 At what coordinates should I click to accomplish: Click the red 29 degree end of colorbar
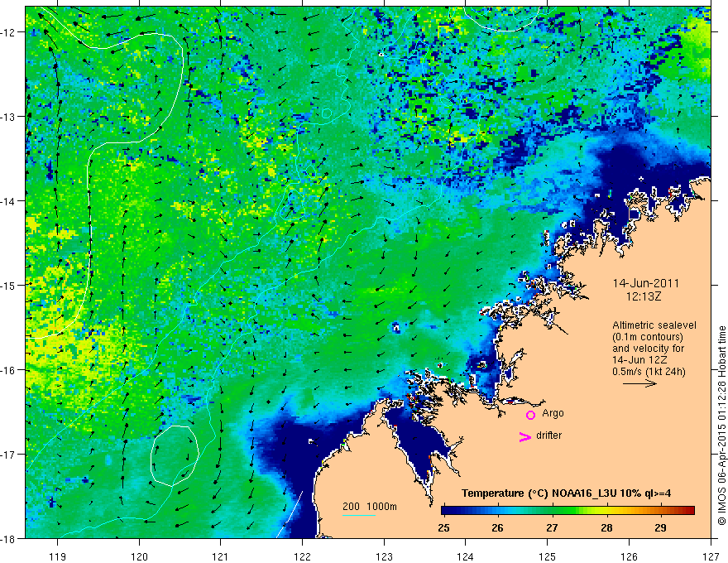pos(687,511)
